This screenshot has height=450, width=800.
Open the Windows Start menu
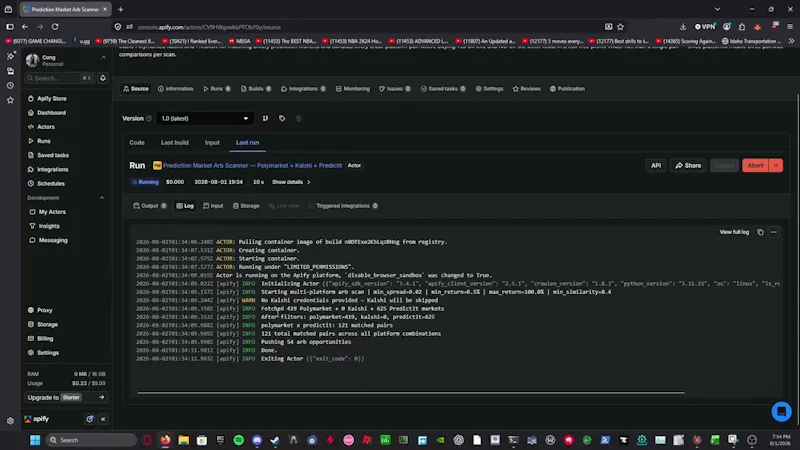(x=35, y=440)
